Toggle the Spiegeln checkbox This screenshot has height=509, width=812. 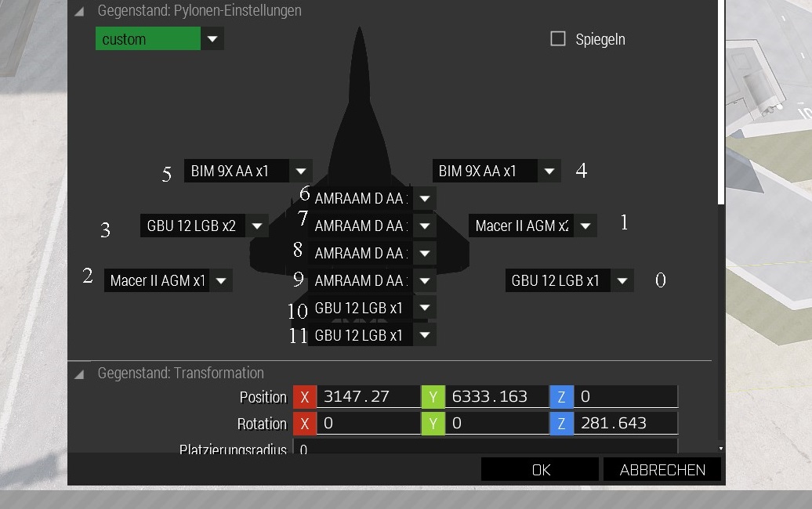coord(558,39)
